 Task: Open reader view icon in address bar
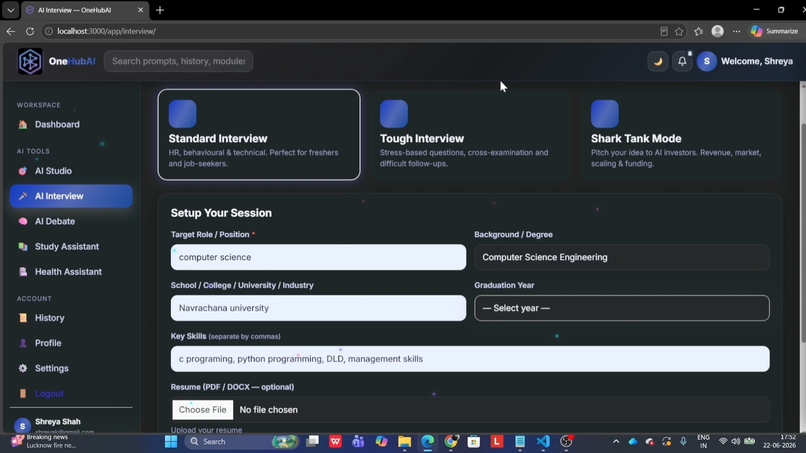[x=664, y=31]
